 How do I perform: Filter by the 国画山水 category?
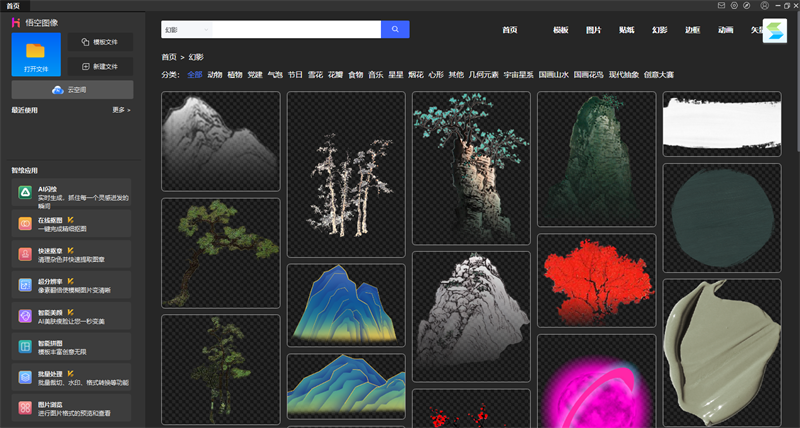(552, 75)
